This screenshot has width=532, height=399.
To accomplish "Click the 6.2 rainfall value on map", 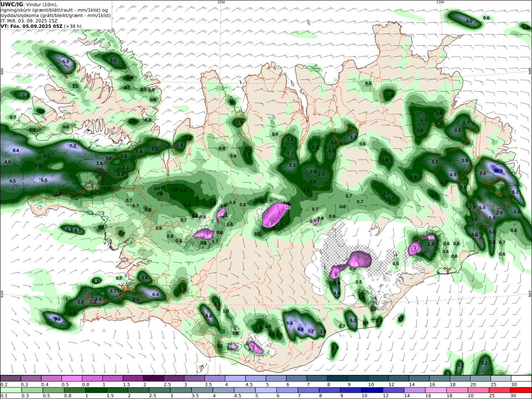I will point(516,192).
